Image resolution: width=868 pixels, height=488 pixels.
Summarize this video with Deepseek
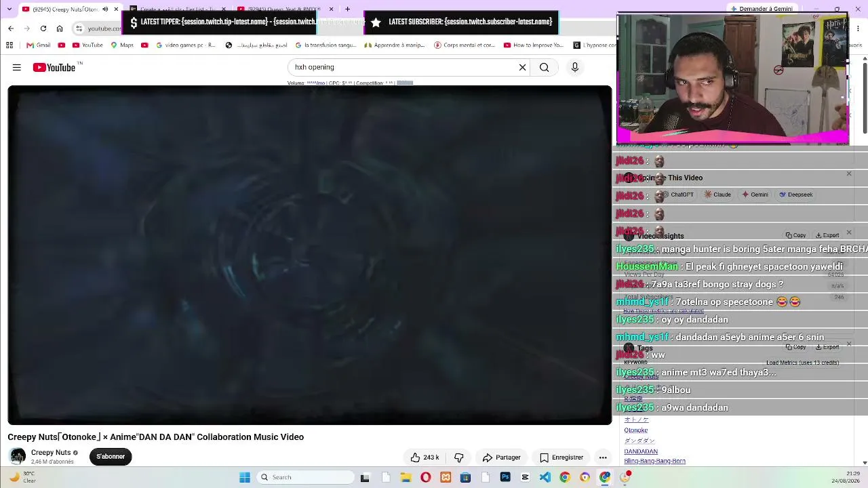point(795,195)
